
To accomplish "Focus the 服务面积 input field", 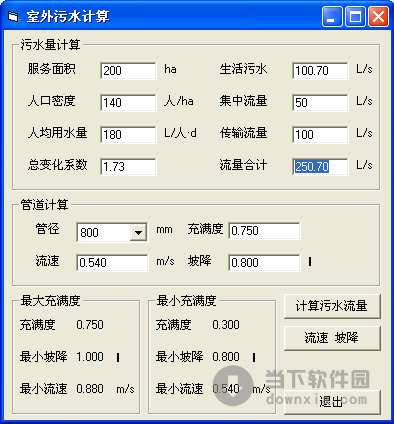I will point(128,71).
